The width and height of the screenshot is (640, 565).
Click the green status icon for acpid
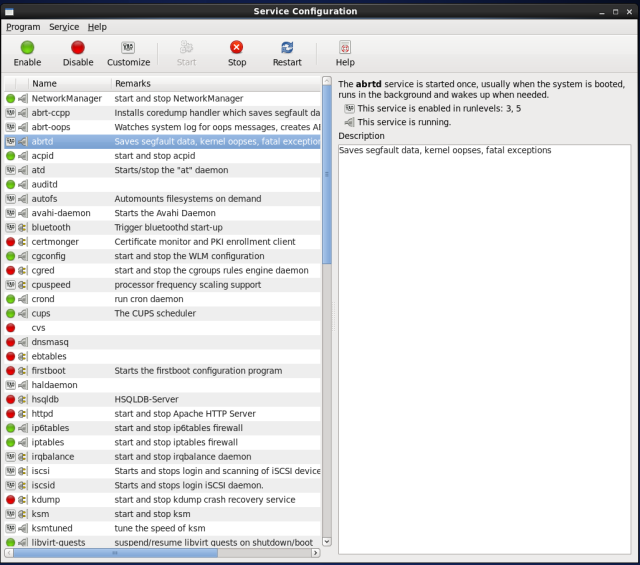(11, 156)
